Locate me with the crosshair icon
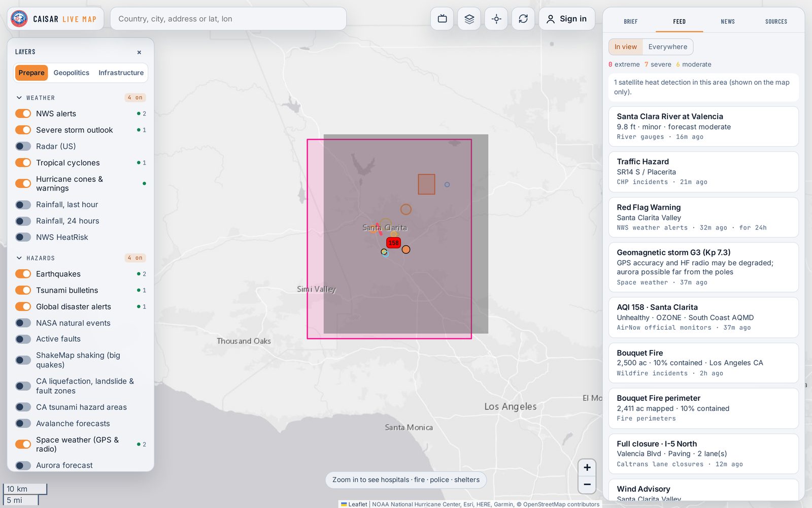Screen dimensions: 812x508 496,19
